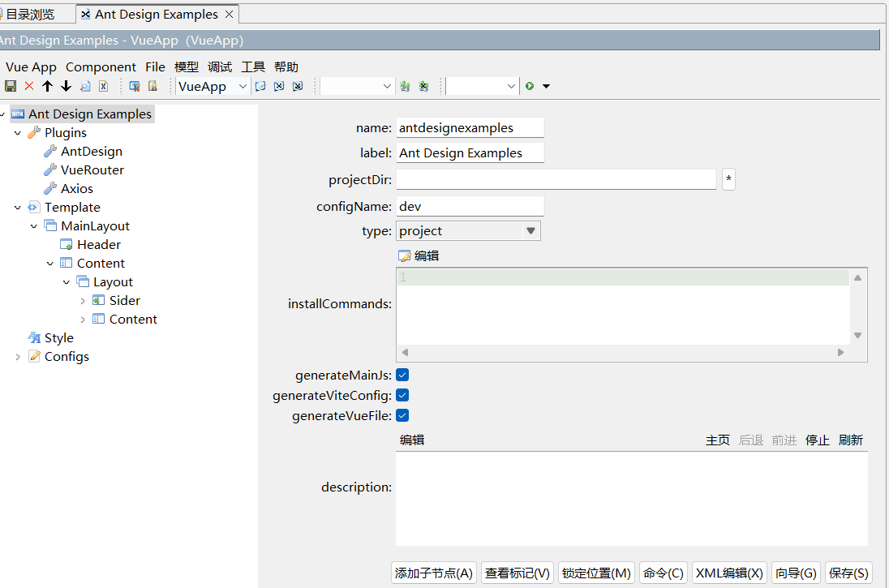The height and width of the screenshot is (588, 889).
Task: Click the green puzzle add icon
Action: pos(405,86)
